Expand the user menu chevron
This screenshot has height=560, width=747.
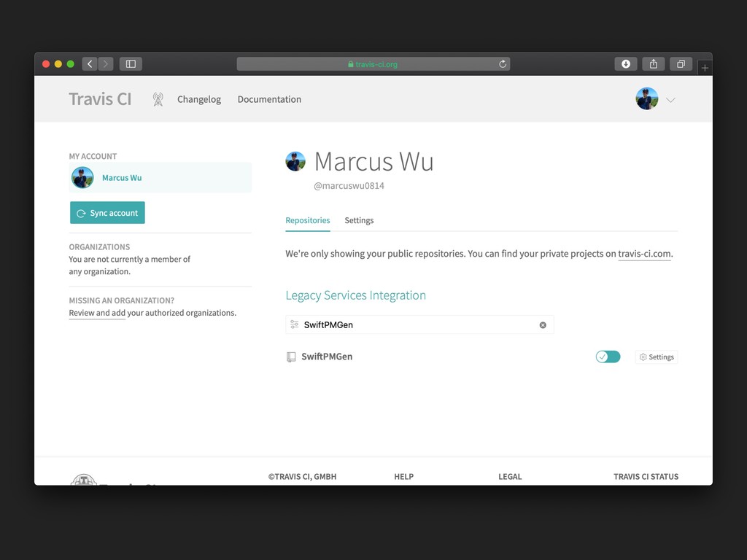pyautogui.click(x=670, y=100)
